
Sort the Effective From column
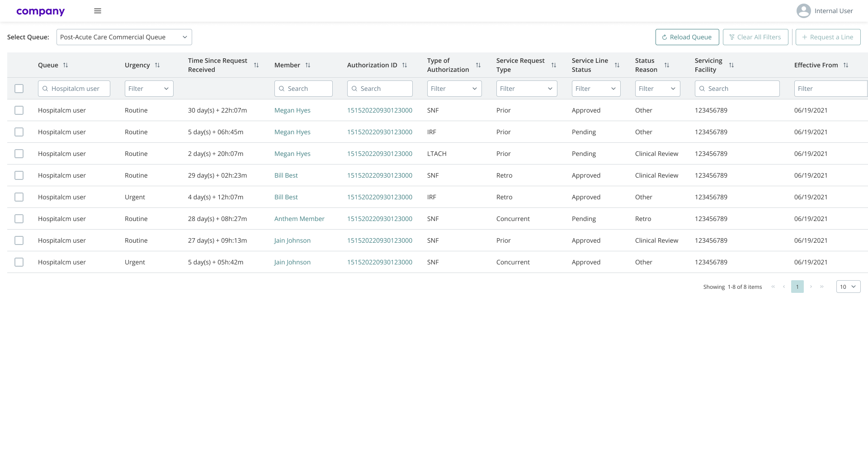point(847,65)
